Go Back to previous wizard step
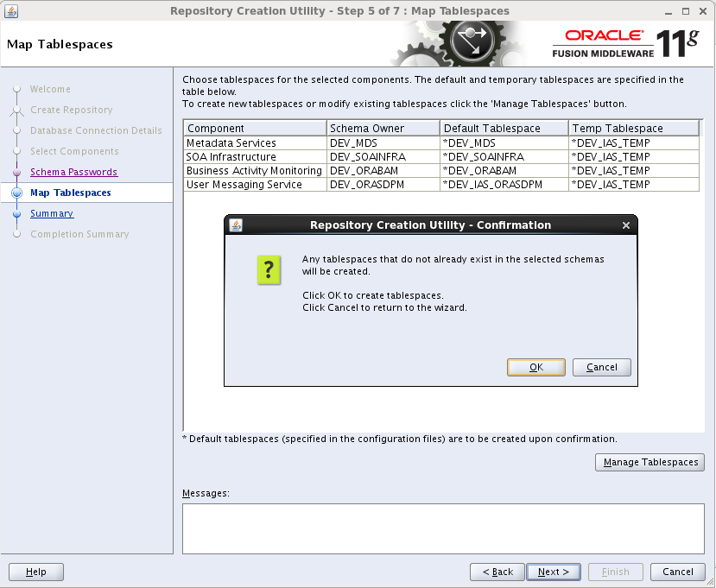The image size is (716, 588). point(497,572)
